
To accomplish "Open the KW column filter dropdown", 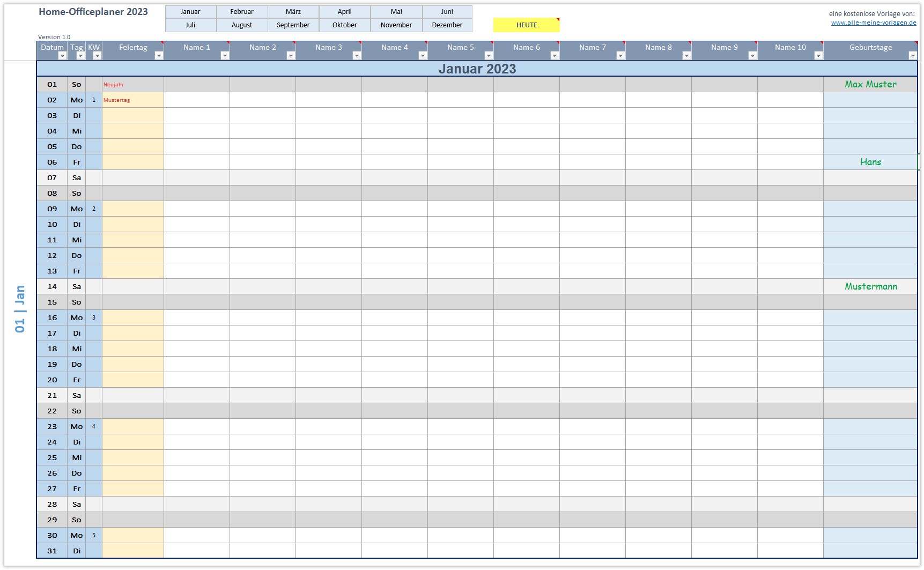I will pyautogui.click(x=97, y=56).
